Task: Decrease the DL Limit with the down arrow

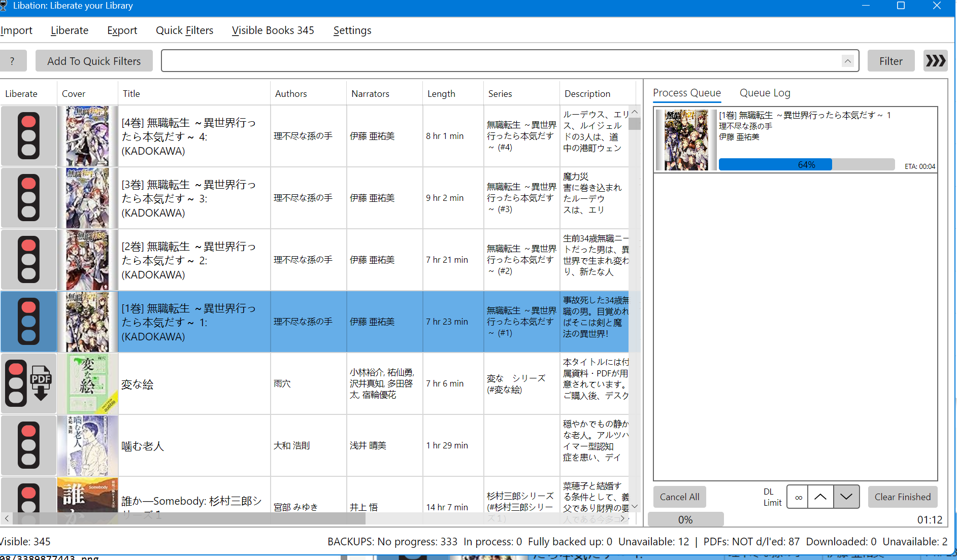Action: [846, 497]
